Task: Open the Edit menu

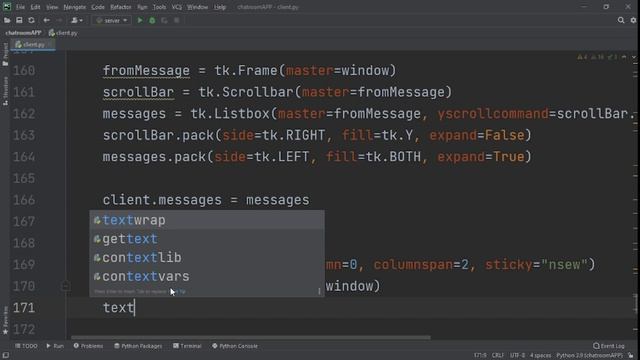Action: [36, 7]
